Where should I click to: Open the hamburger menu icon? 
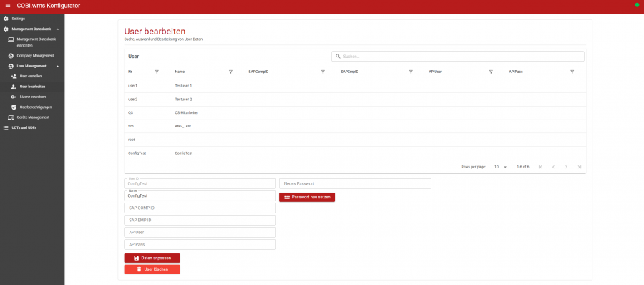pos(8,5)
